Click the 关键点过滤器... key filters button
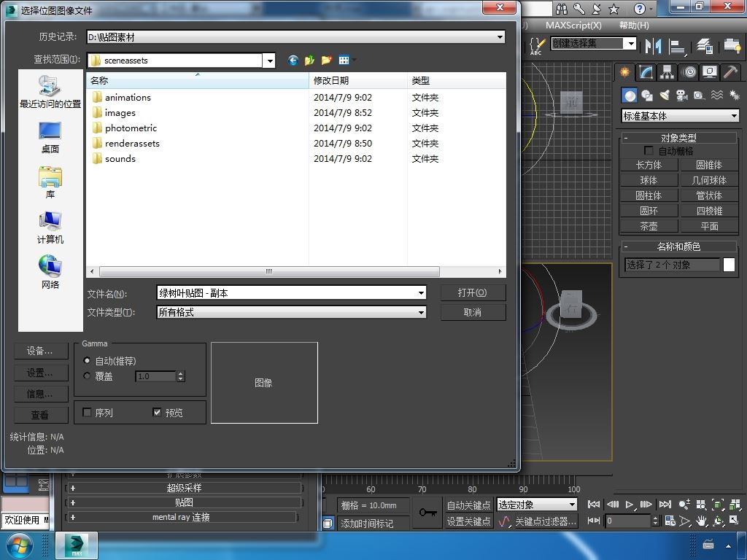747x560 pixels. click(x=546, y=521)
